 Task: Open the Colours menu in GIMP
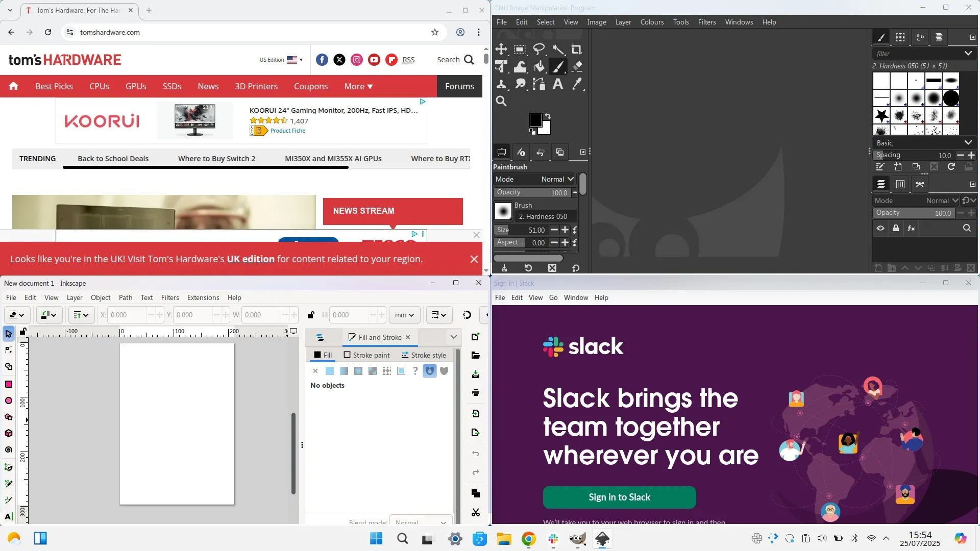click(652, 22)
